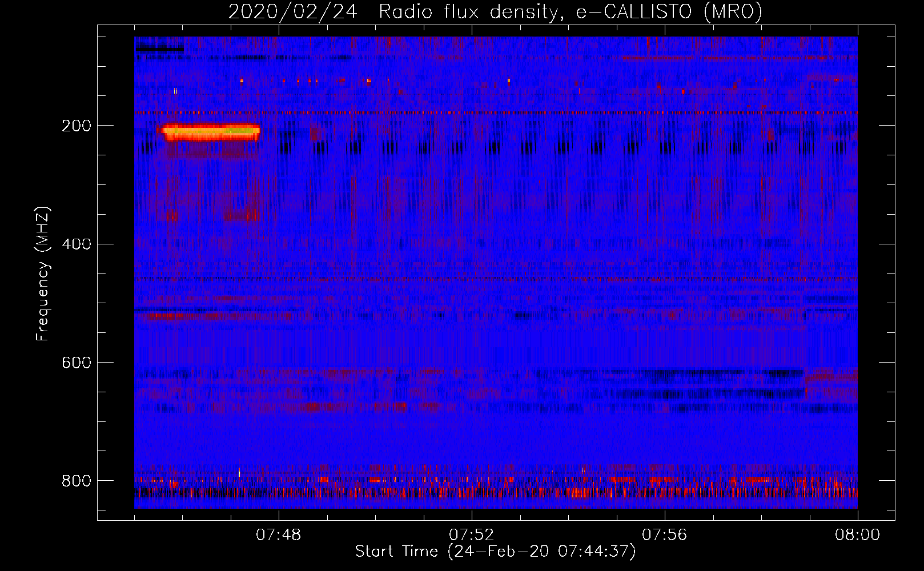
Task: Click the 07:52 time tick label
Action: pos(472,535)
